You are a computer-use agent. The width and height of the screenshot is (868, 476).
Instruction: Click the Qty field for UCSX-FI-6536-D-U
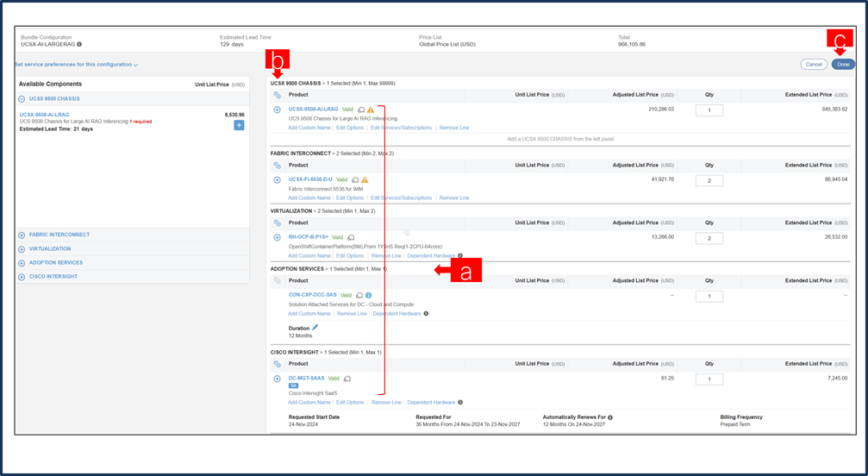(x=709, y=180)
